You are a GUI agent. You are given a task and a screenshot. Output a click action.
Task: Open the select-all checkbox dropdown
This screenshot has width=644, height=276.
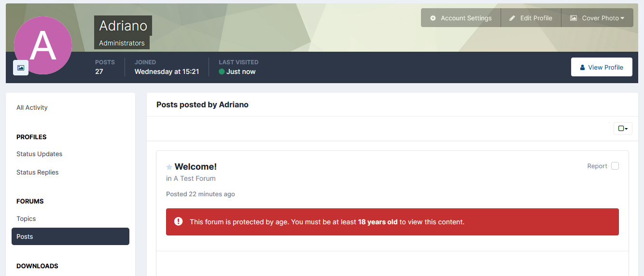(x=623, y=129)
